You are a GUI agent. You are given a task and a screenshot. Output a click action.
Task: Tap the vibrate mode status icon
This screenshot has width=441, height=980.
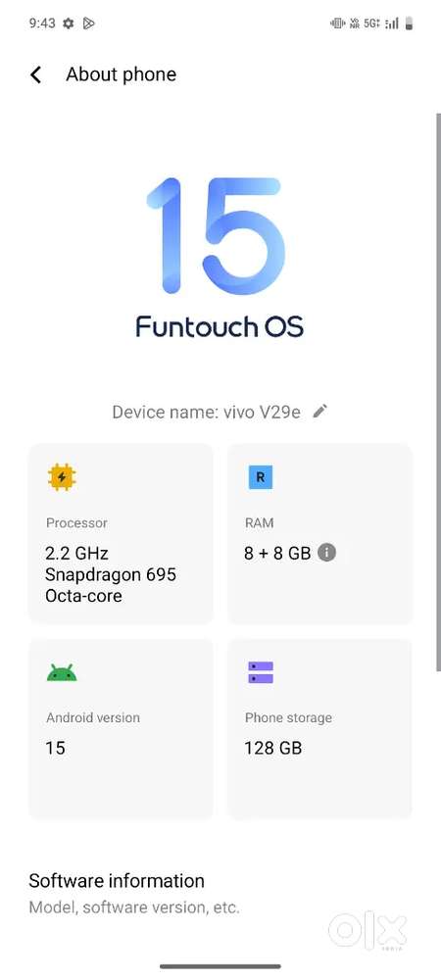(337, 24)
